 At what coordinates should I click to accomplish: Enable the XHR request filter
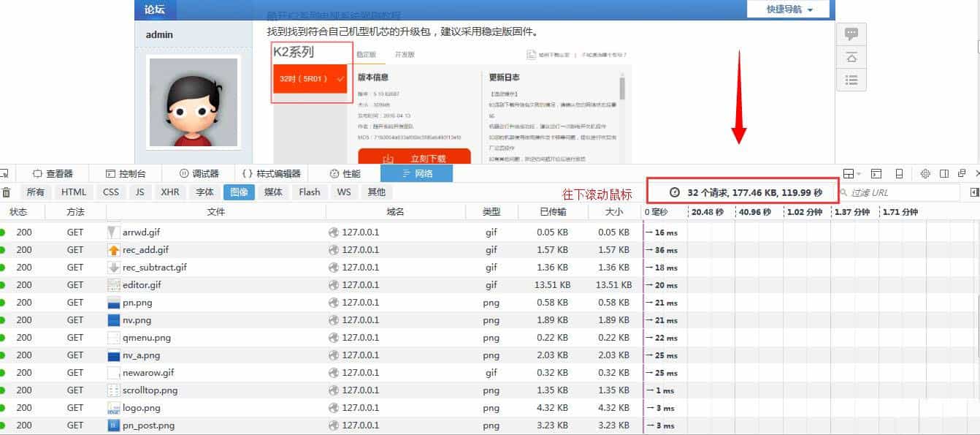click(169, 192)
